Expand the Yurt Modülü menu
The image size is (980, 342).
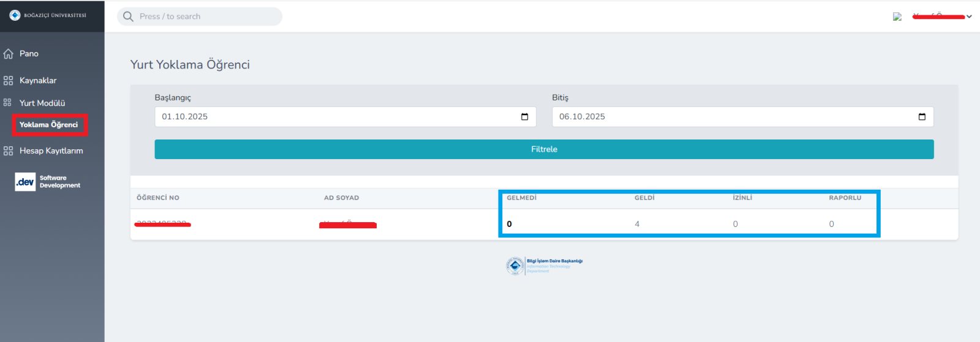click(42, 103)
